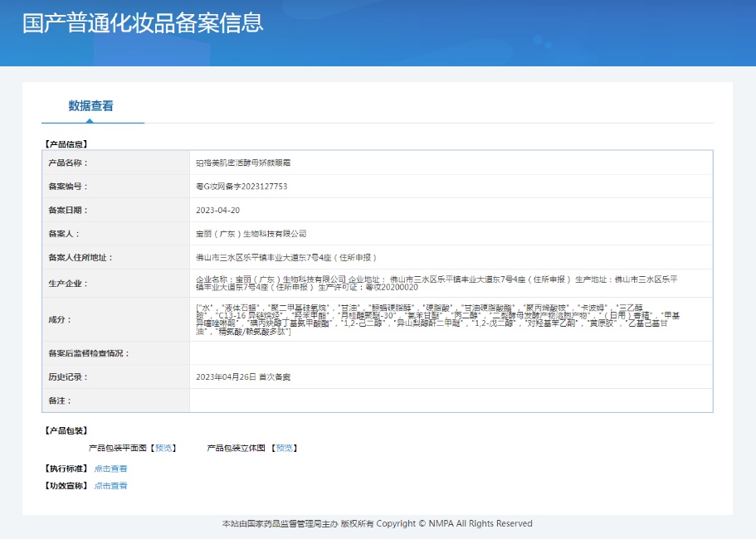Screen dimensions: 756x539
Task: Click the 【产品信息】 section heading
Action: (66, 143)
